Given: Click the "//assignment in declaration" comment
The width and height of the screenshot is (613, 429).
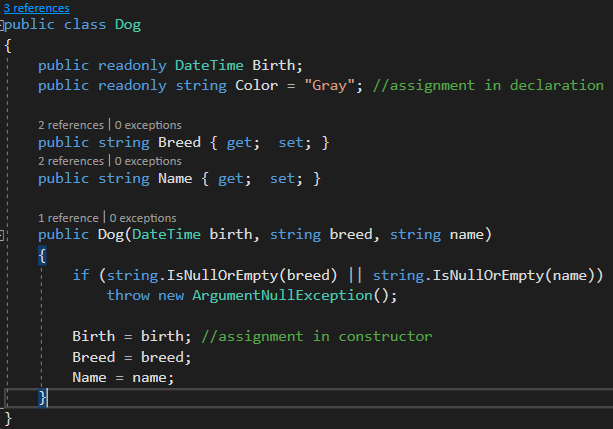Looking at the screenshot, I should pyautogui.click(x=488, y=86).
